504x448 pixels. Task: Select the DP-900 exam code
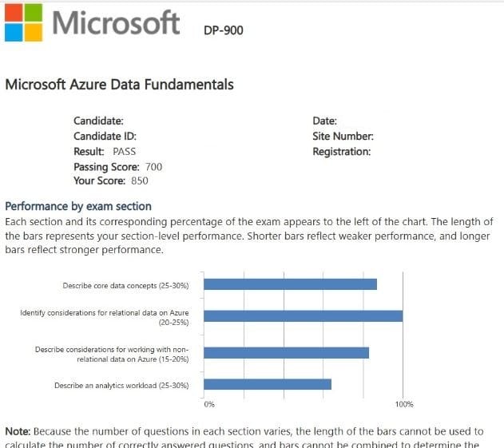[x=224, y=30]
